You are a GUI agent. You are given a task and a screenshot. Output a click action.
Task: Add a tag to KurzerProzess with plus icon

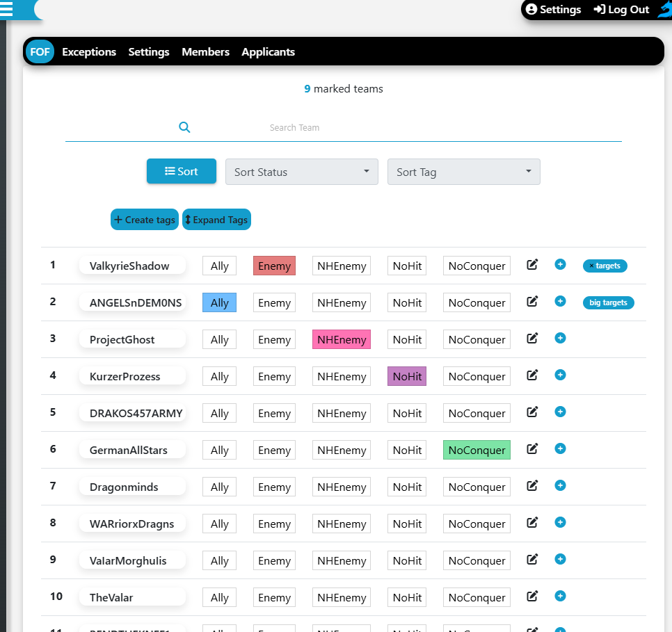click(x=560, y=375)
